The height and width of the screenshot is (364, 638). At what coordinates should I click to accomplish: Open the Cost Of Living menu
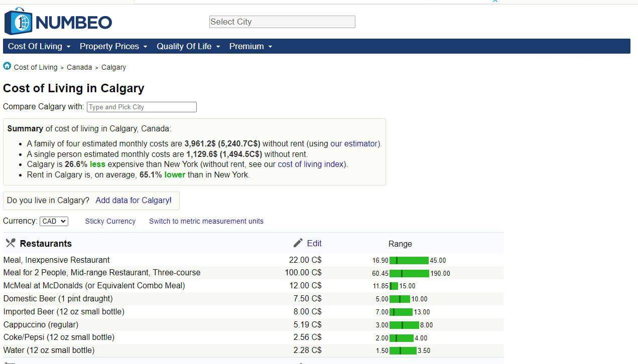(x=39, y=46)
